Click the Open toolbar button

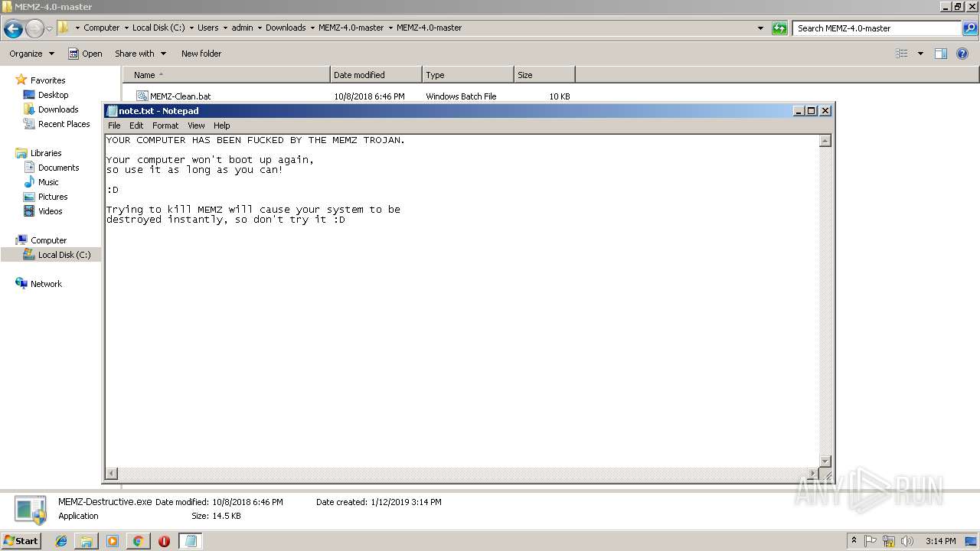(85, 54)
